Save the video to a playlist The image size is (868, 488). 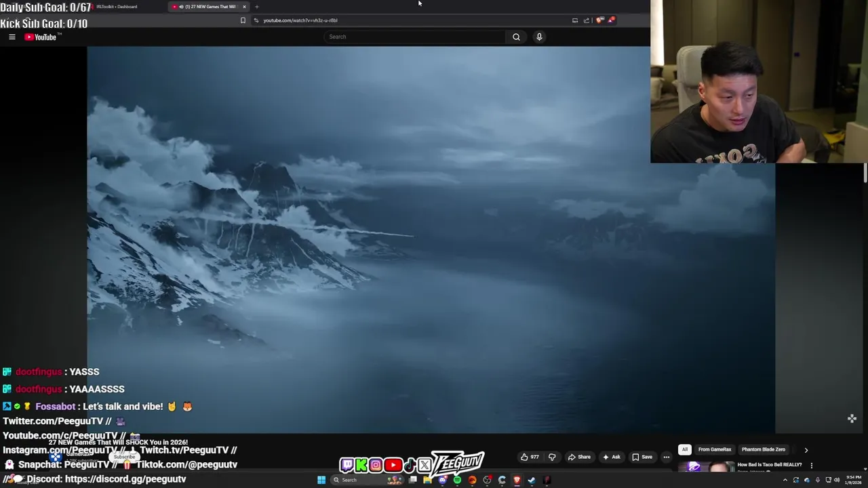click(x=642, y=457)
